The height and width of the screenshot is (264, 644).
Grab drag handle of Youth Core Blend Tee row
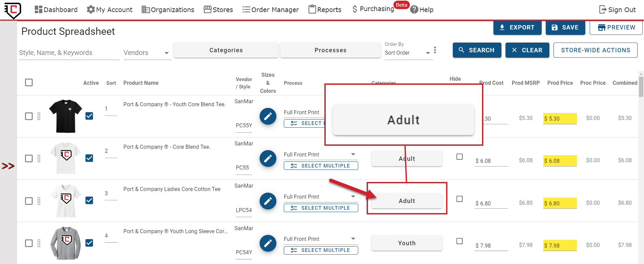coord(39,116)
